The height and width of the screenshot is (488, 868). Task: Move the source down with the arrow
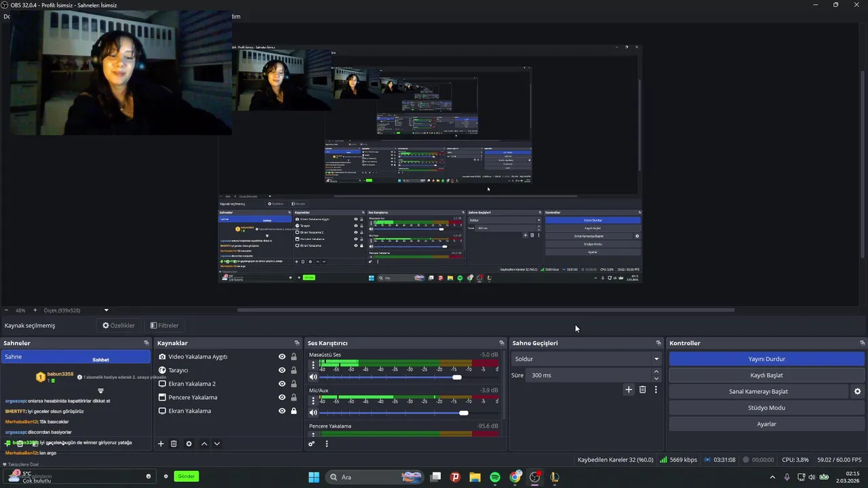click(x=217, y=444)
